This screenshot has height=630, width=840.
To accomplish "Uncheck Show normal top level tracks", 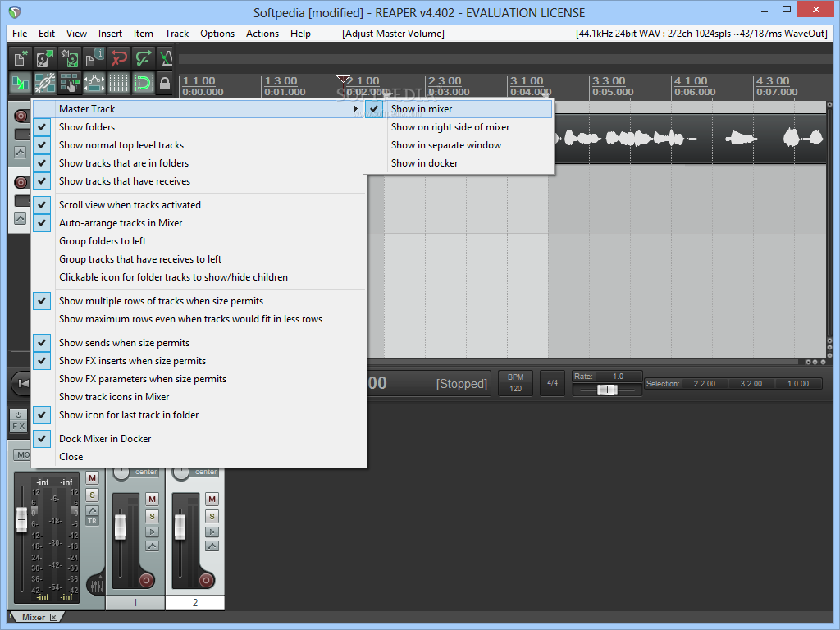I will [x=199, y=145].
